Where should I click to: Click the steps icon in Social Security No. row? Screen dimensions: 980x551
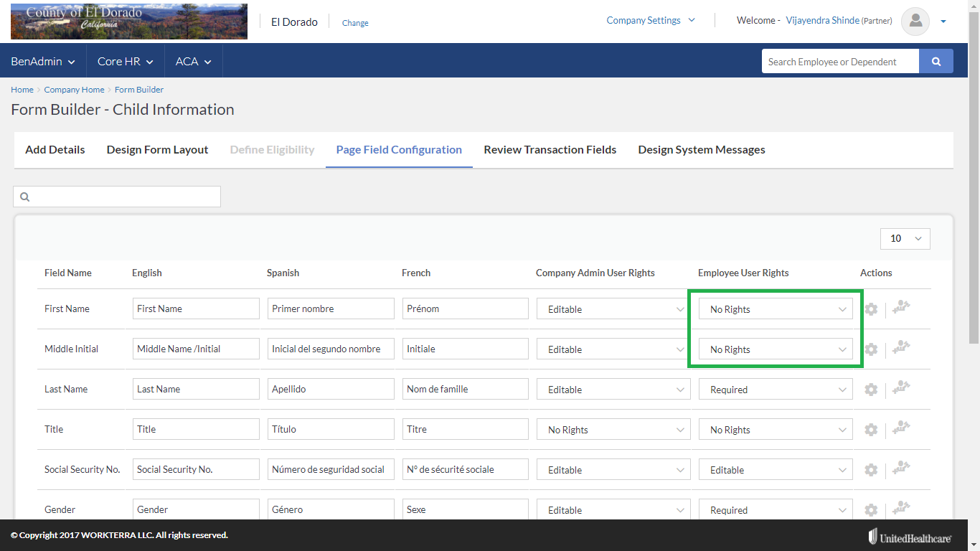pos(901,468)
